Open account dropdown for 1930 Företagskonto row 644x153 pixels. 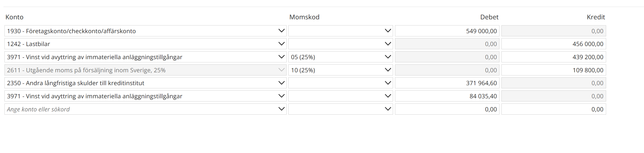[281, 31]
